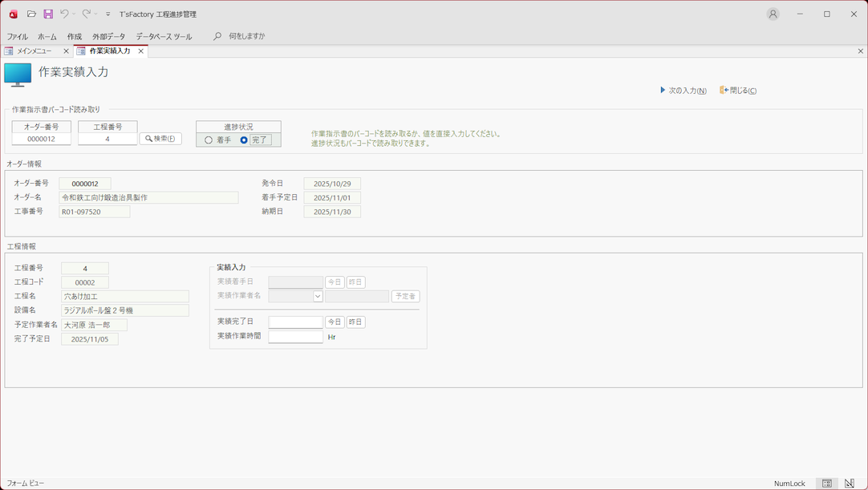Click the 実績作業時間 input field
868x490 pixels.
click(x=295, y=337)
